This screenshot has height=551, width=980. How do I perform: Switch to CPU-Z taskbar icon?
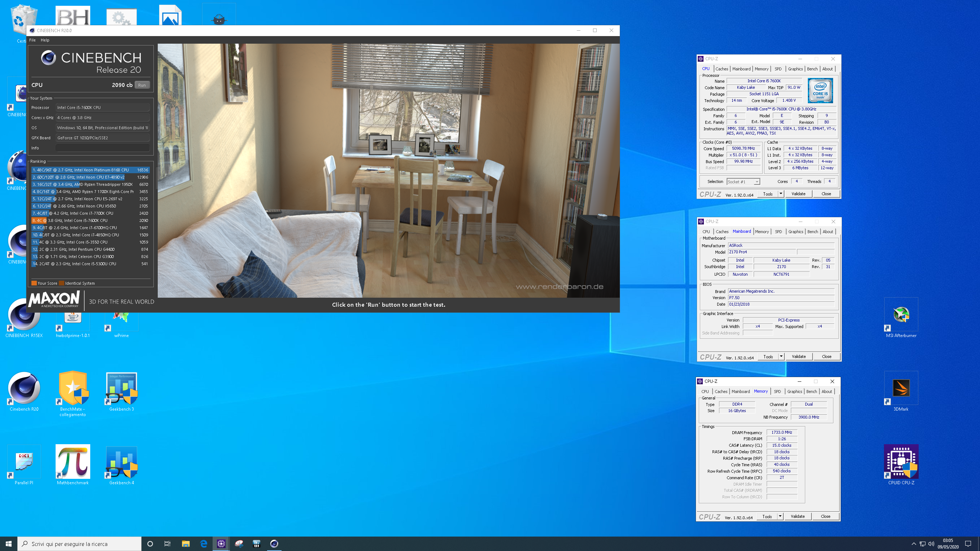click(221, 544)
